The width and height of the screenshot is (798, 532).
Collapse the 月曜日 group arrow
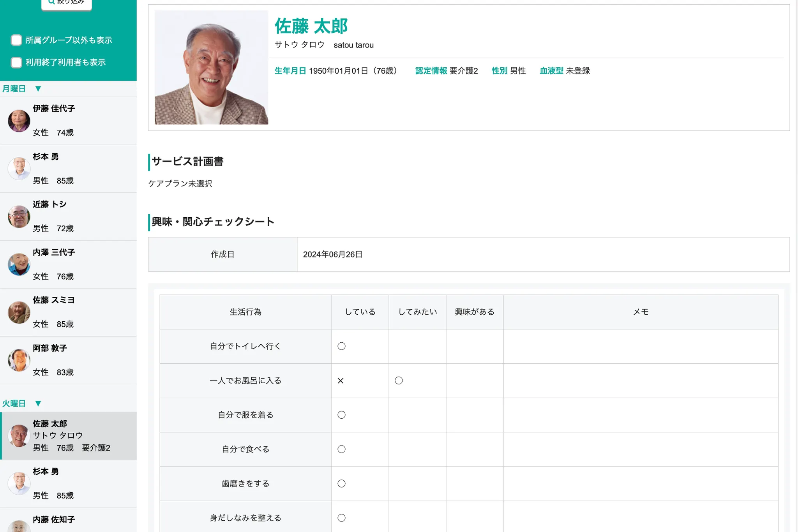click(x=38, y=89)
